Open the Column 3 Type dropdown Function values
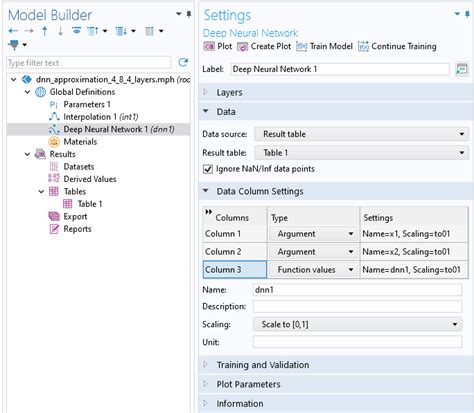 313,270
